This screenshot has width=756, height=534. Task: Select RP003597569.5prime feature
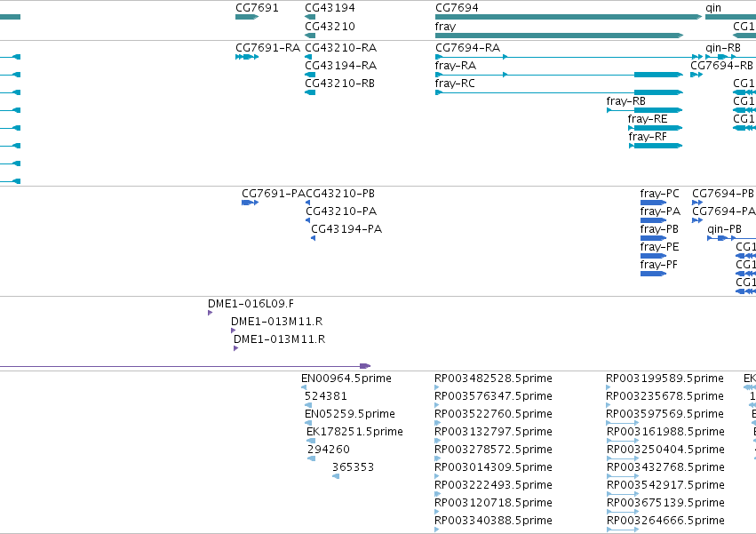point(623,423)
